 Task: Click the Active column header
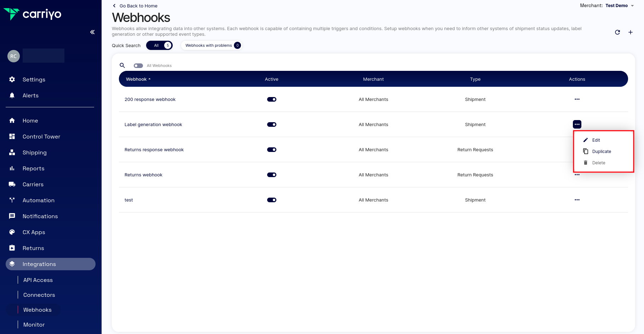coord(271,79)
